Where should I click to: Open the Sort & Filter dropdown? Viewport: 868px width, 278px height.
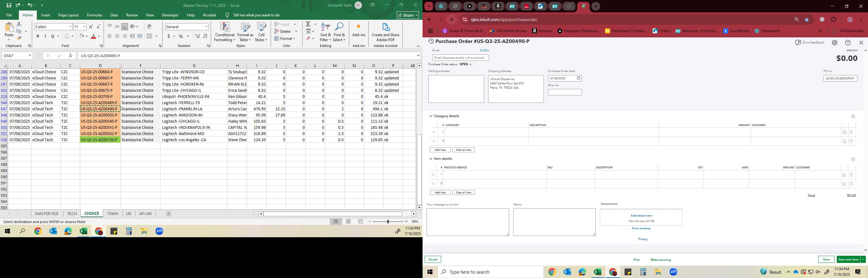325,32
